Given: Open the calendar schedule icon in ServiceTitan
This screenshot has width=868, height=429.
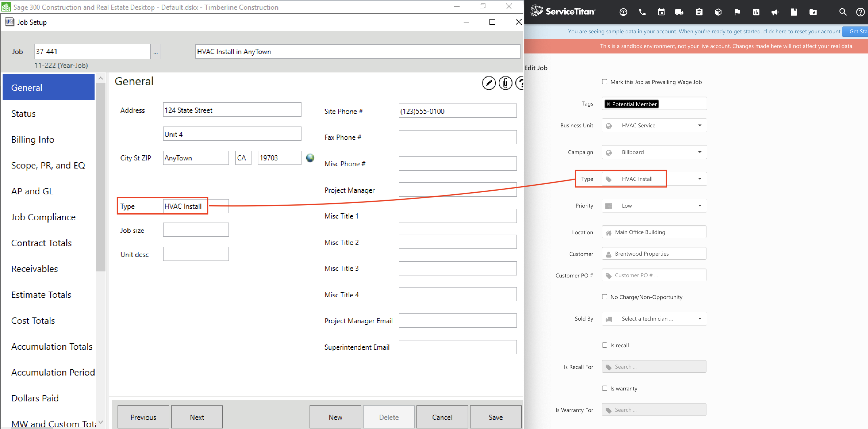Looking at the screenshot, I should tap(661, 12).
